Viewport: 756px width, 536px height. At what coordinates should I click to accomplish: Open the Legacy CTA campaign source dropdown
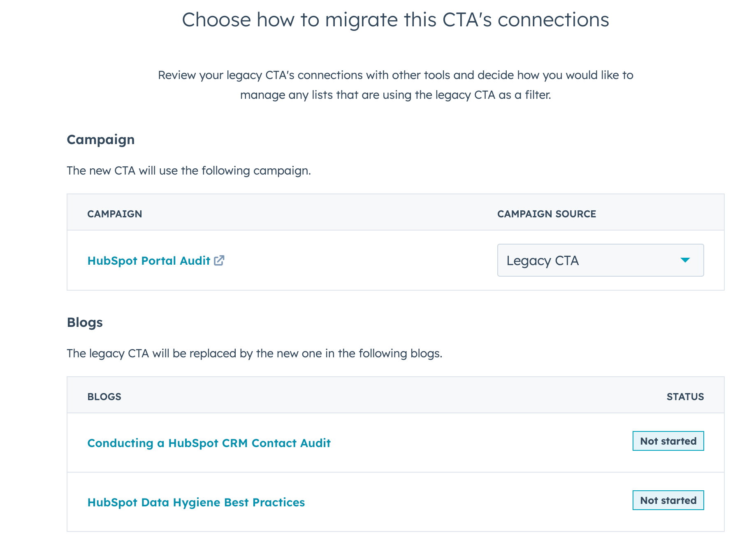click(600, 260)
